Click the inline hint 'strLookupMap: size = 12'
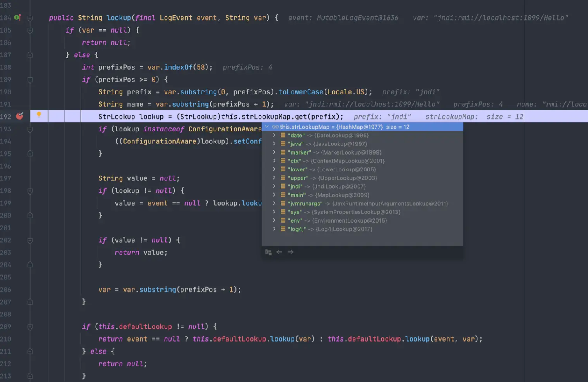Screen dimensions: 588x382 click(474, 117)
